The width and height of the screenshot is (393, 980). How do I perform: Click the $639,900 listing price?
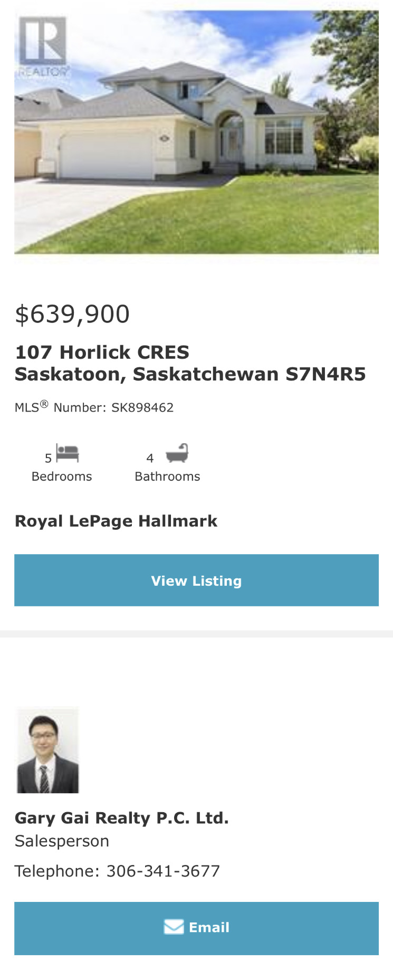tap(72, 315)
